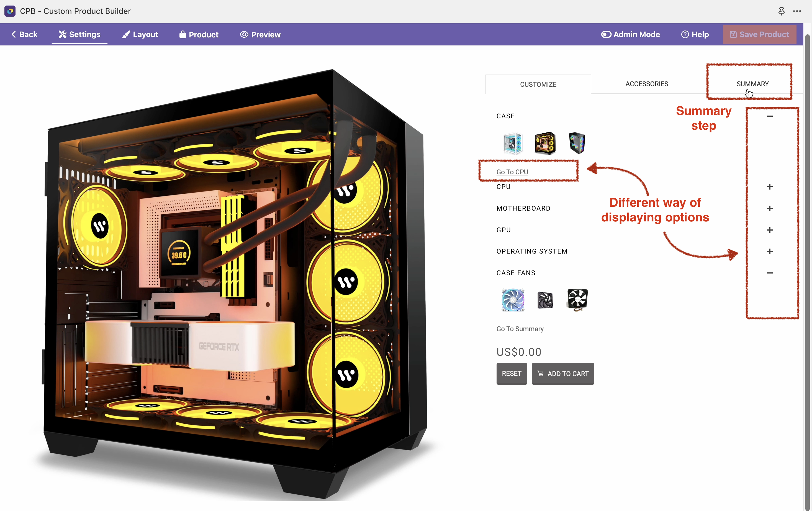Open the three-dots more options menu

[797, 11]
